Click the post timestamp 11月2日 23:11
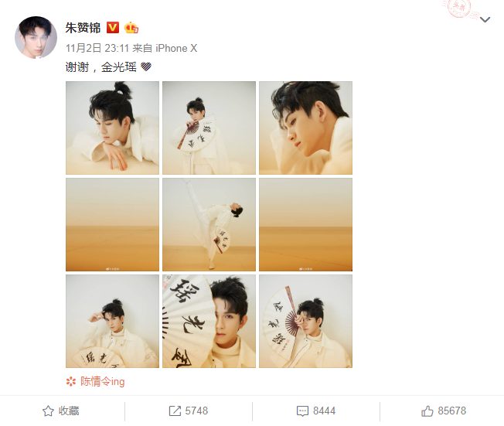504x426 pixels. (97, 48)
